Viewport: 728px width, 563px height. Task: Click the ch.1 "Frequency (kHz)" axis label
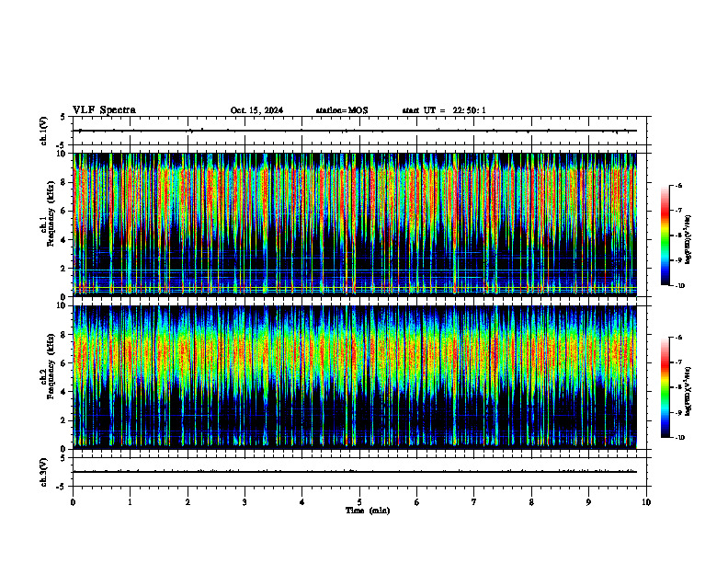[x=51, y=214]
